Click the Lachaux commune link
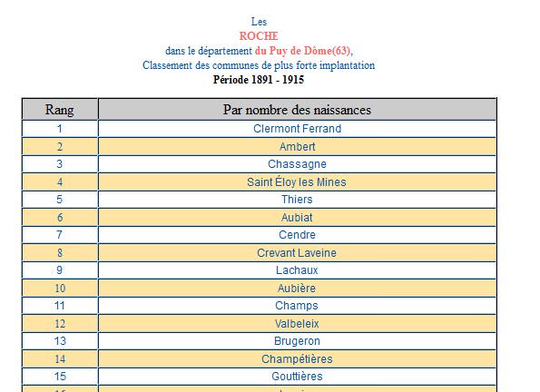 pos(297,270)
